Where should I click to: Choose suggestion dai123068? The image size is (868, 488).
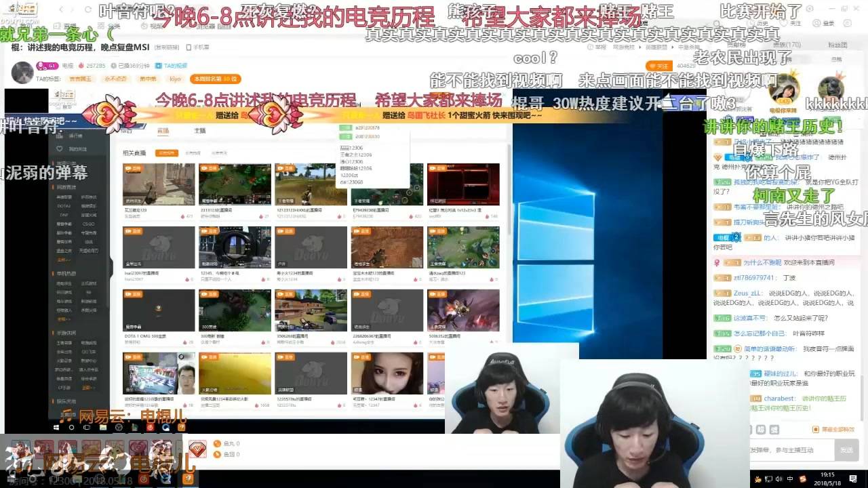tap(351, 182)
